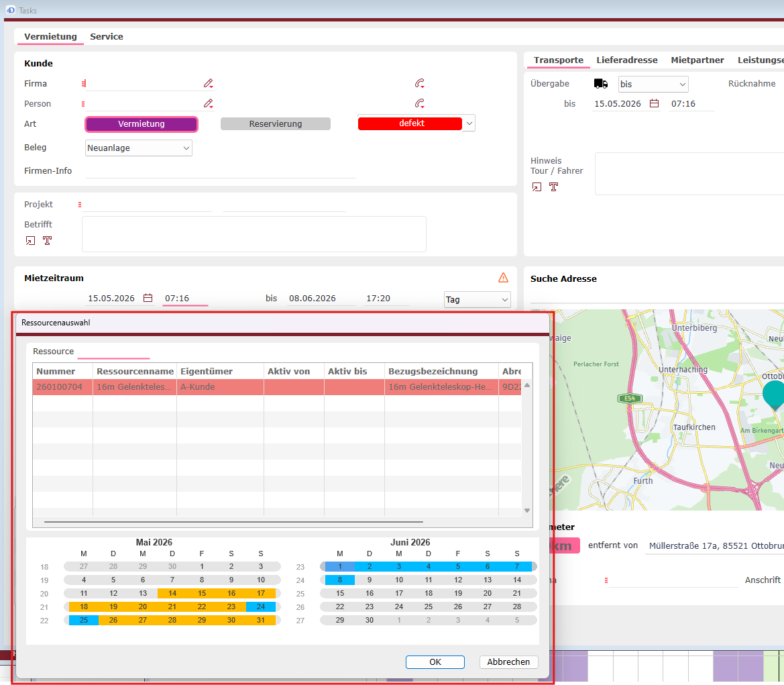Open the Tag unit dropdown in Mietzeitraum
This screenshot has width=784, height=685.
477,300
